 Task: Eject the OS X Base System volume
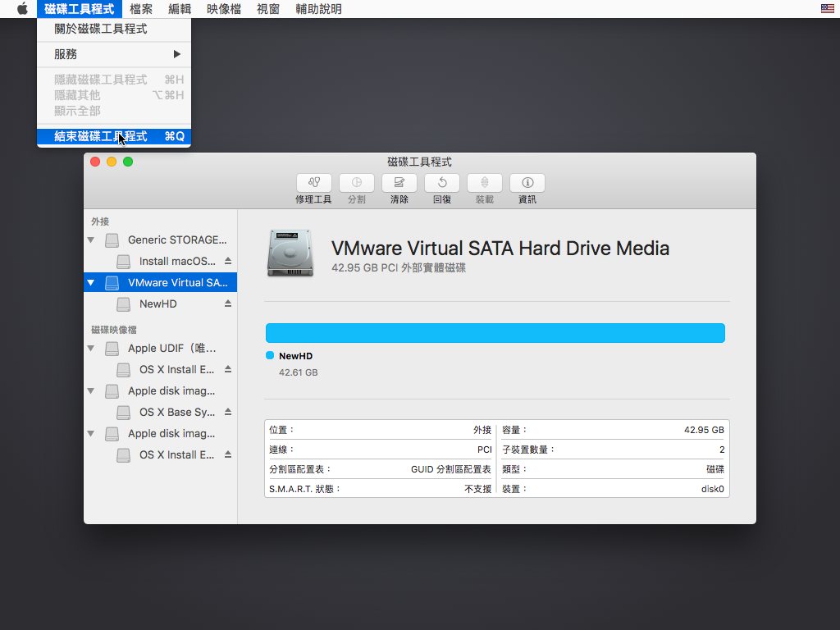228,412
